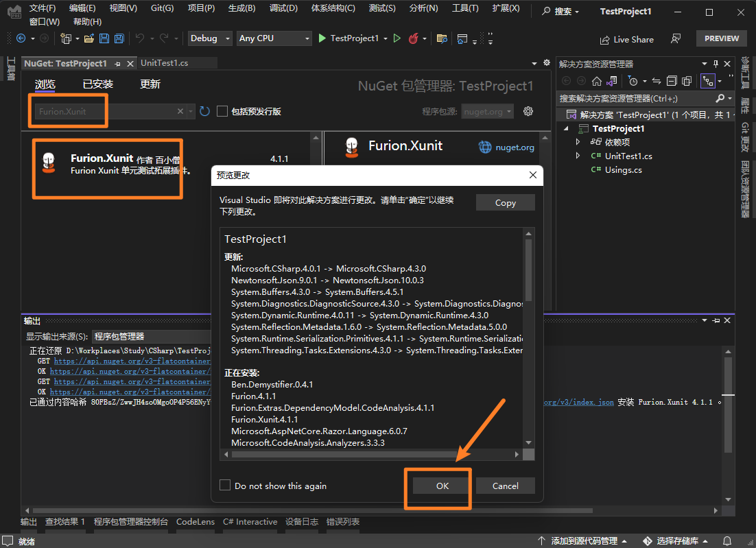This screenshot has height=548, width=756.
Task: Toggle the include prerelease checkbox
Action: coord(222,111)
